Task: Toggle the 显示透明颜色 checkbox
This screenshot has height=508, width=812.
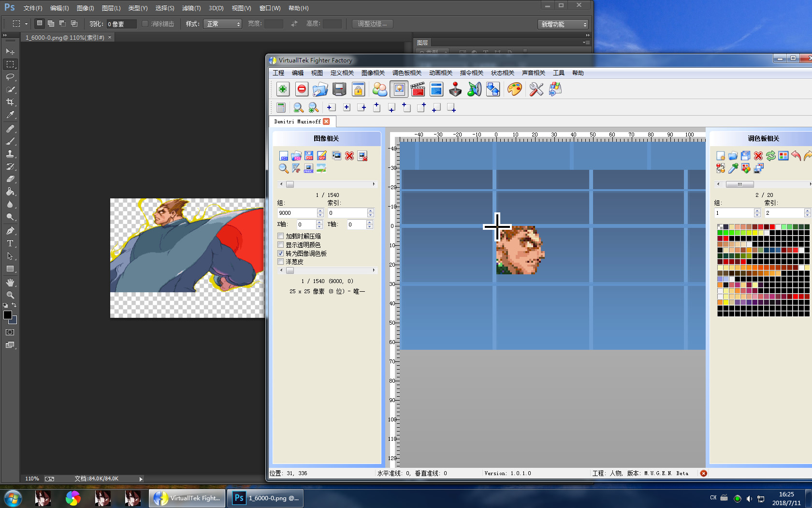Action: (280, 245)
